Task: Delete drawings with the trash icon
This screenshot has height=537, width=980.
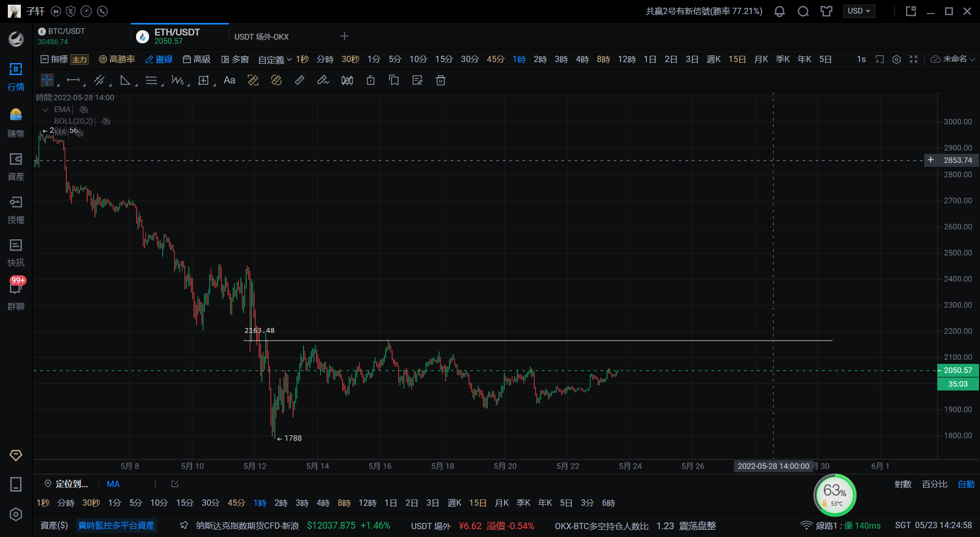Action: [440, 80]
